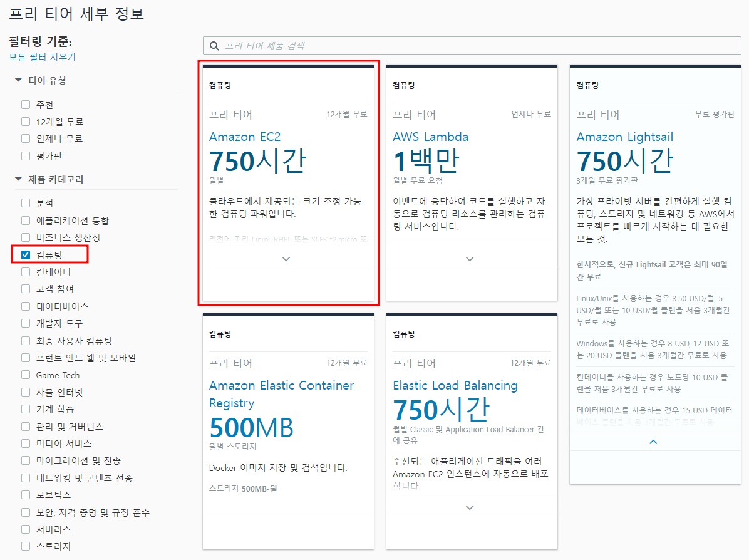Viewport: 749px width, 560px height.
Task: Open the AWS Lambda product link
Action: (x=430, y=137)
